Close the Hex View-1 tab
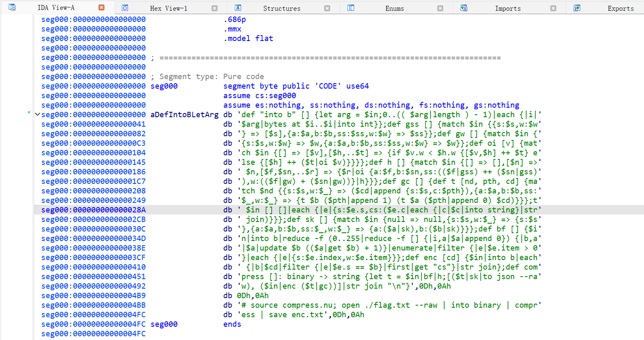This screenshot has width=644, height=340. pos(215,8)
